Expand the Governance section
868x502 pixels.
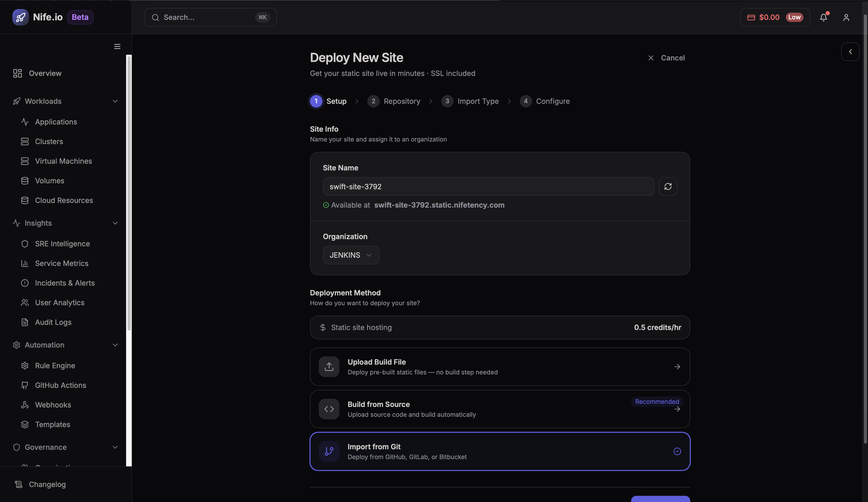click(115, 447)
